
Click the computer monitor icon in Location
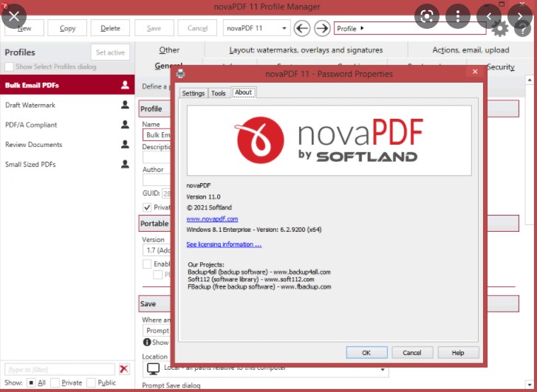[153, 368]
